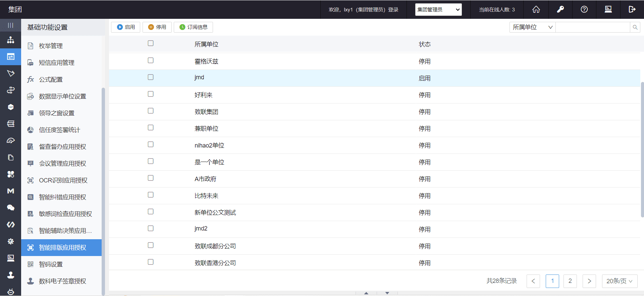The height and width of the screenshot is (296, 644).
Task: Go to previous page arrow
Action: tap(533, 281)
